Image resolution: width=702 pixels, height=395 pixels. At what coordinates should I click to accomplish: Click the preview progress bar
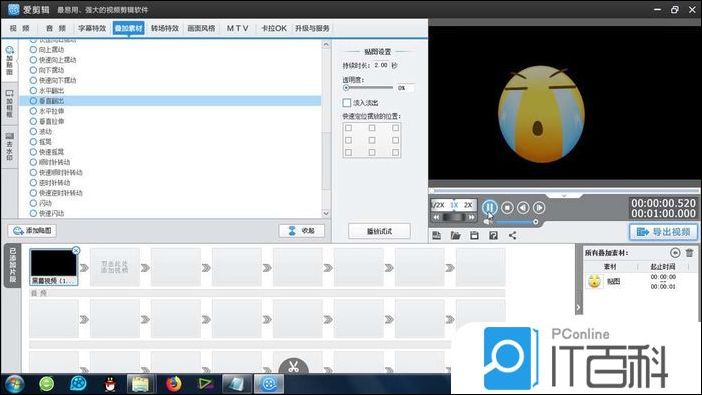[x=564, y=190]
